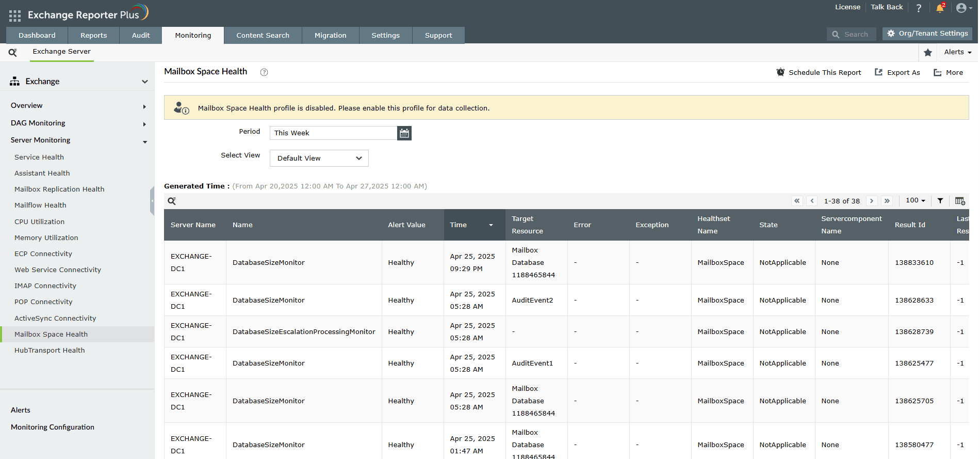Image resolution: width=980 pixels, height=459 pixels.
Task: Go to the last page of results
Action: (887, 201)
